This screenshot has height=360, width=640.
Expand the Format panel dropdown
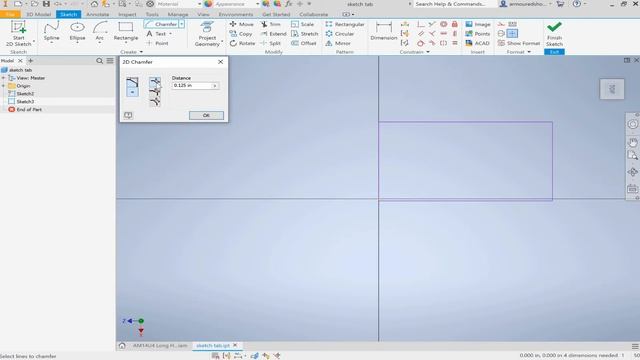[x=529, y=52]
